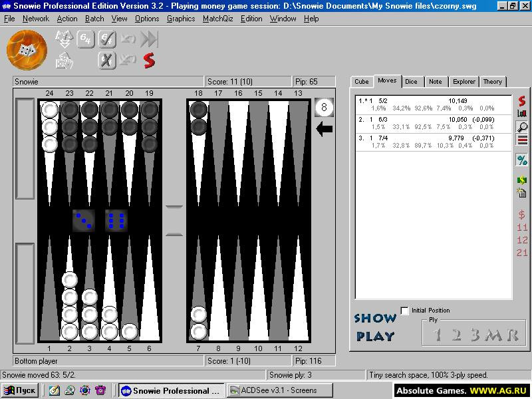532x399 pixels.
Task: Switch to the Cube tab
Action: click(362, 81)
